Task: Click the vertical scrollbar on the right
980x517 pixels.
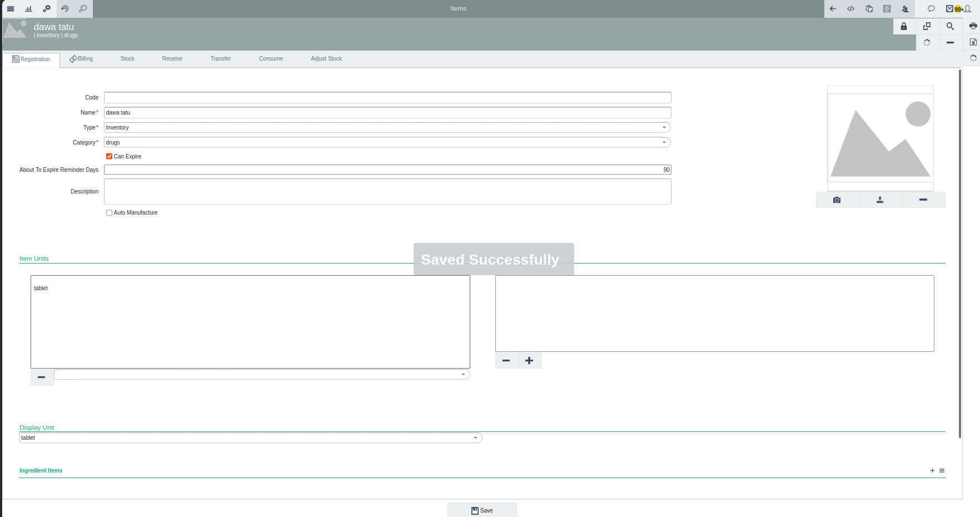Action: pyautogui.click(x=960, y=253)
